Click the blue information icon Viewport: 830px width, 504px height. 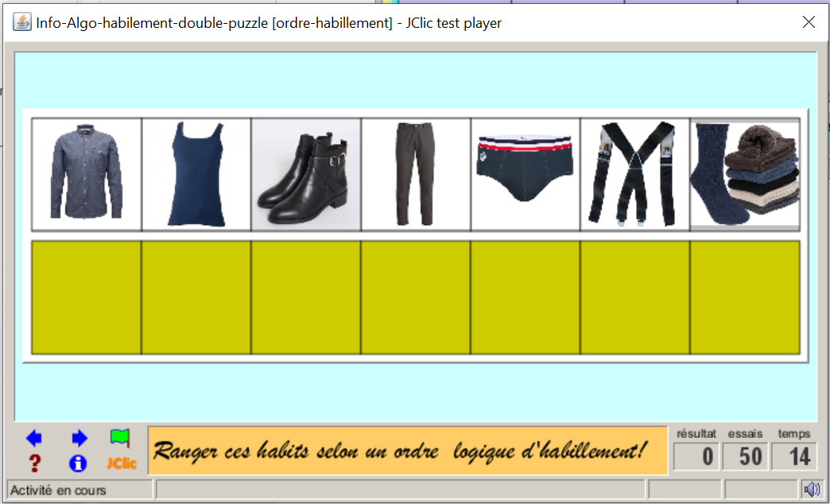(78, 463)
